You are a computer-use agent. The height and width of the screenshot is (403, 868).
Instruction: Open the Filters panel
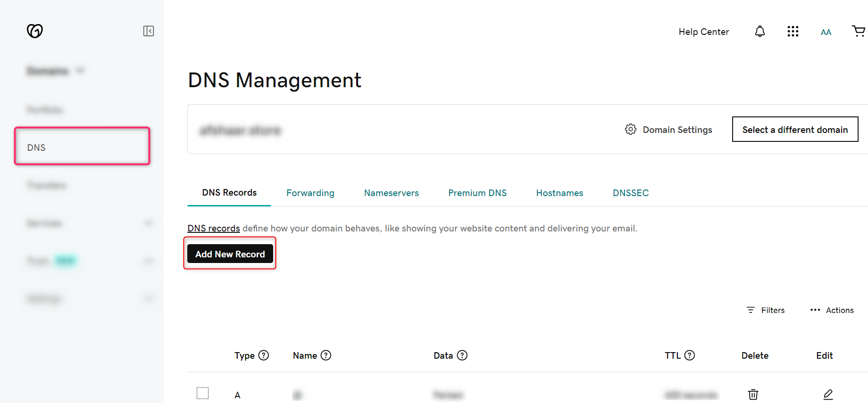click(766, 310)
